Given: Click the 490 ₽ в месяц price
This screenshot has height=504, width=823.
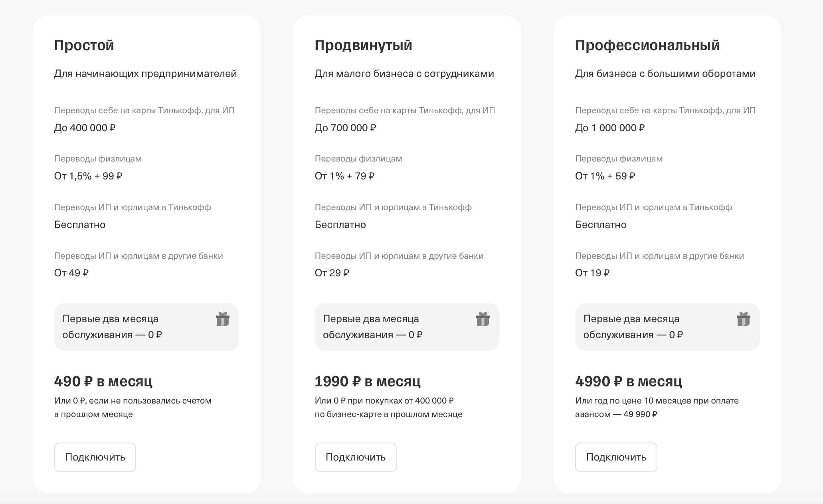Looking at the screenshot, I should [x=103, y=382].
